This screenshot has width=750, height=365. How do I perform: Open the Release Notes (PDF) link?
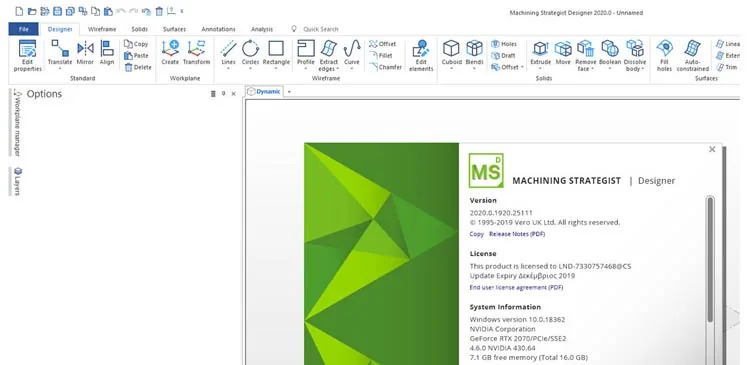pos(517,234)
